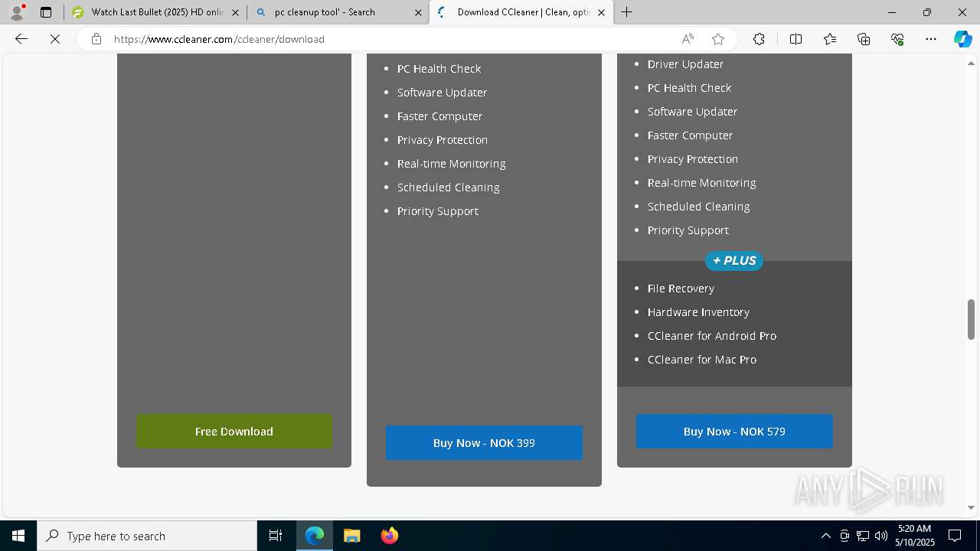Open Edge Settings and more menu
Viewport: 980px width, 551px height.
tap(931, 39)
